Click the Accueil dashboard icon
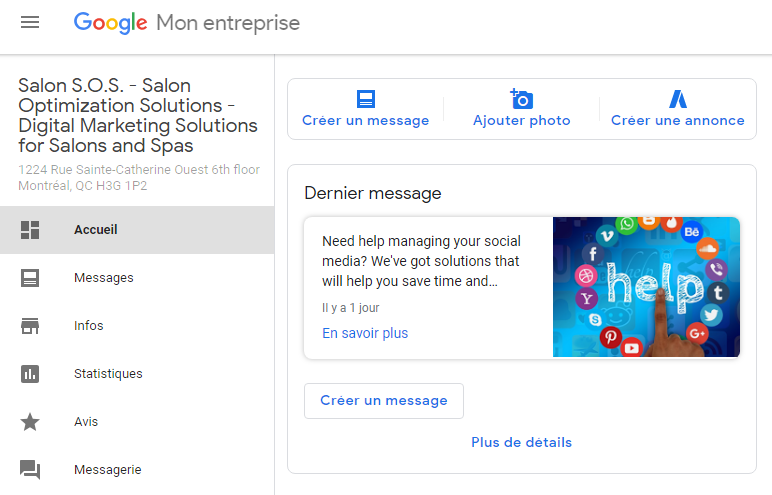This screenshot has height=495, width=772. point(30,230)
